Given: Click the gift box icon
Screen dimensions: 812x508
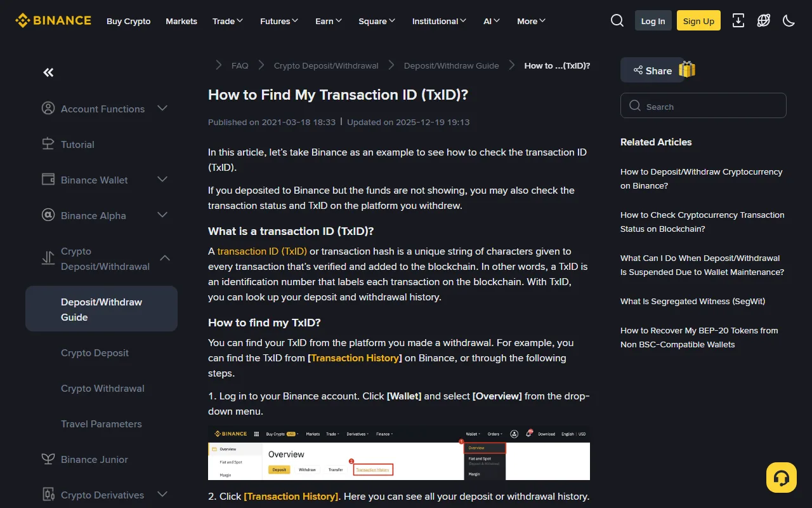Looking at the screenshot, I should pos(687,69).
